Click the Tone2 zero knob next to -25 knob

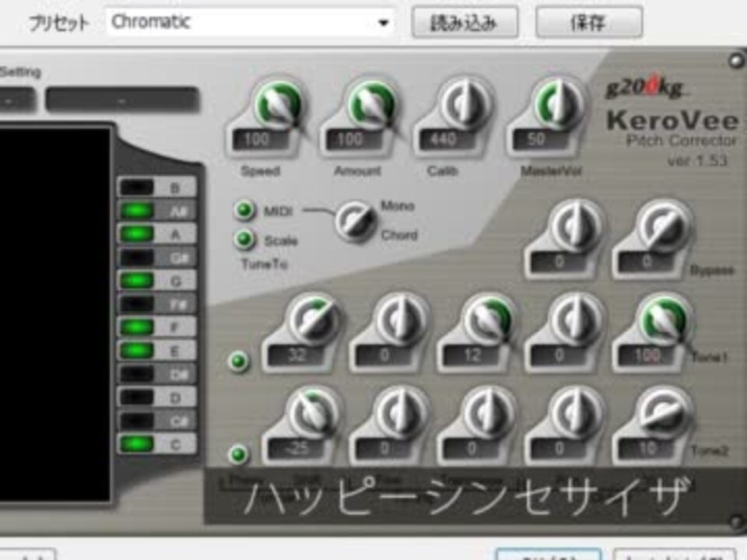tap(401, 413)
